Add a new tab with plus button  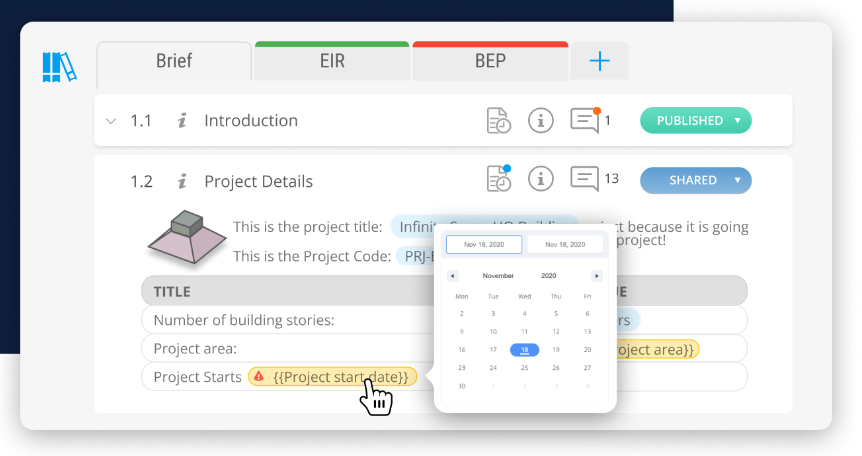pos(599,61)
